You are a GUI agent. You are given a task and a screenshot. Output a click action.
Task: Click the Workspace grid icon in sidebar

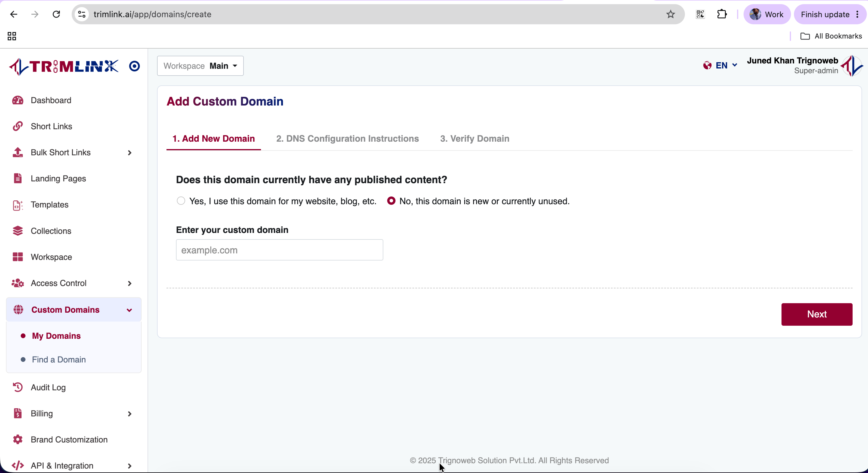[17, 257]
